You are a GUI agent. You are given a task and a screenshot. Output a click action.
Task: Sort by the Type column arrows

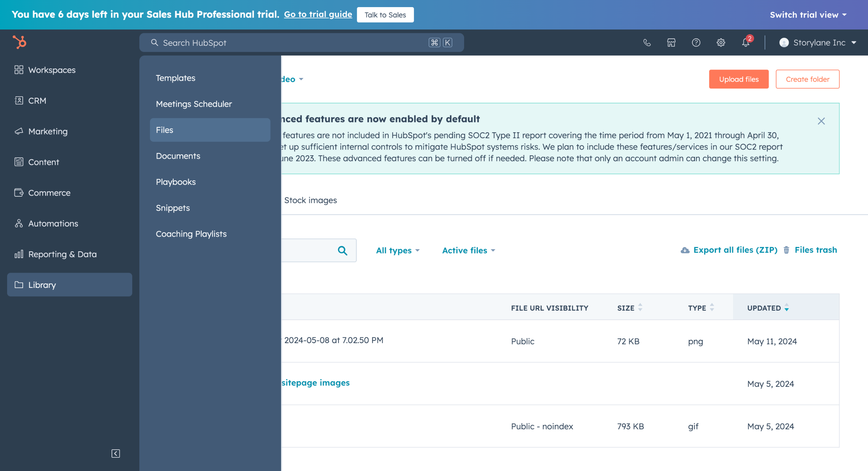[x=712, y=308]
